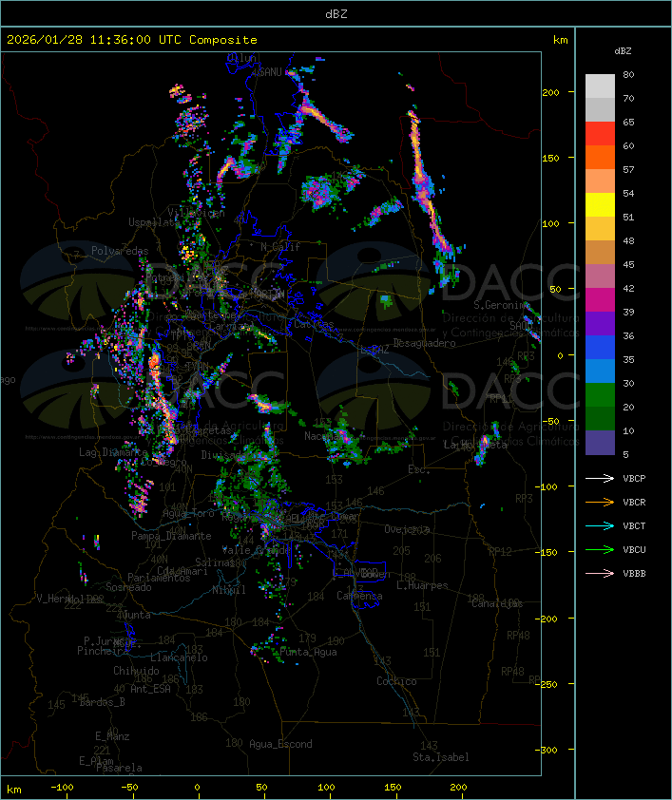Click the L.Huarpes place label on the map
The height and width of the screenshot is (800, 672).
[422, 585]
